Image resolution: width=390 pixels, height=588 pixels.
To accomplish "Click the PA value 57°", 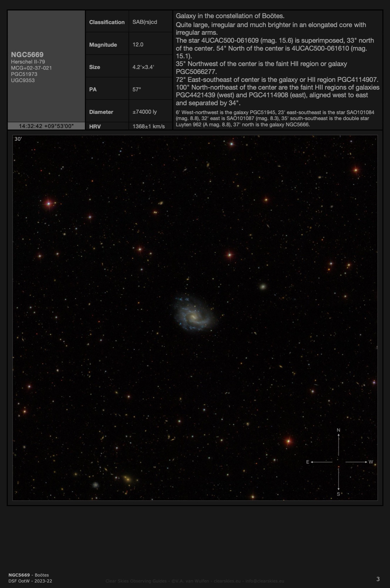I will [x=137, y=89].
